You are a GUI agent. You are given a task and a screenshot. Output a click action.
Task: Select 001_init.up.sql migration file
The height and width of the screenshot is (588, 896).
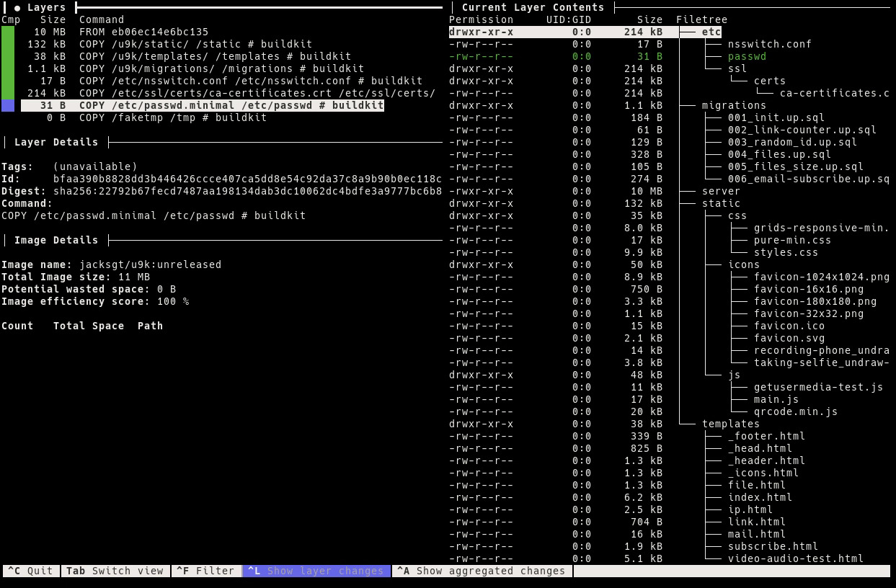[776, 117]
